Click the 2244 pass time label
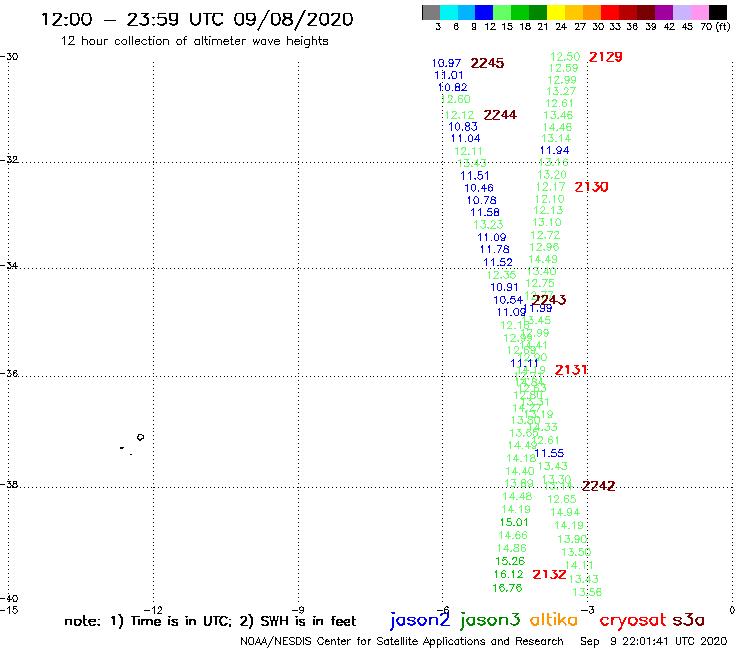The width and height of the screenshot is (740, 650). point(500,115)
